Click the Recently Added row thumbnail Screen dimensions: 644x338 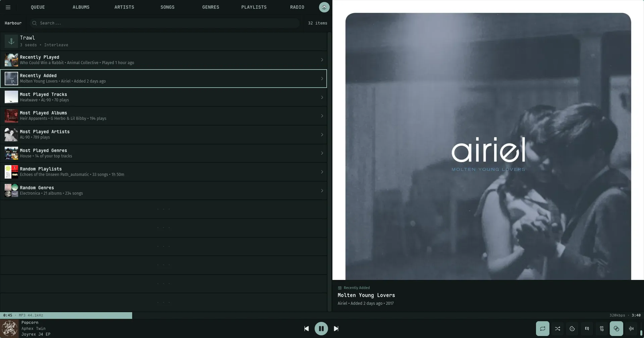[11, 79]
